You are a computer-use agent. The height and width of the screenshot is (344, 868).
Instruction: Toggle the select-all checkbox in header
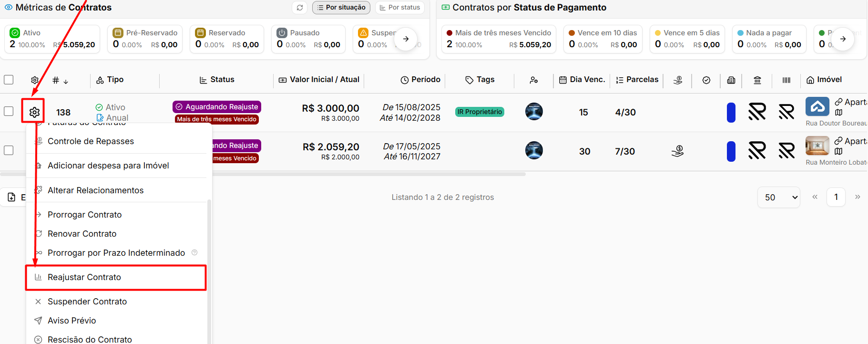click(9, 80)
